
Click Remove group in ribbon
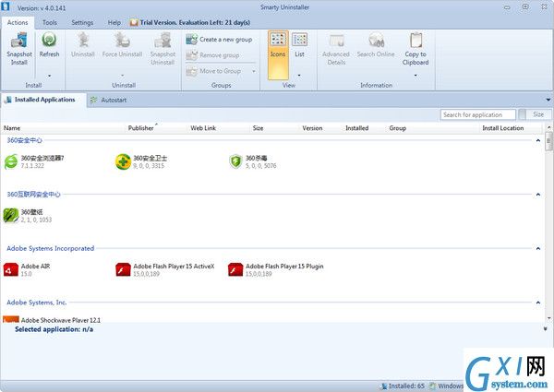pyautogui.click(x=213, y=55)
